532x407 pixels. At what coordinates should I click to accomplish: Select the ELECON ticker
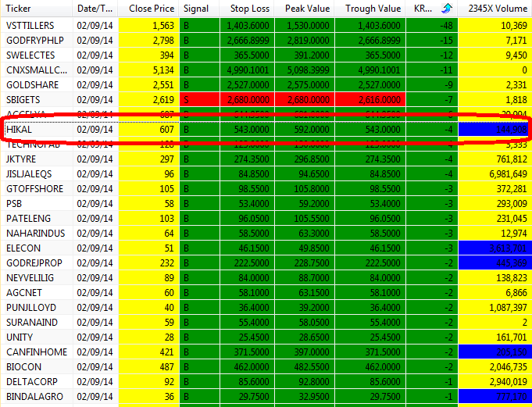(x=23, y=248)
